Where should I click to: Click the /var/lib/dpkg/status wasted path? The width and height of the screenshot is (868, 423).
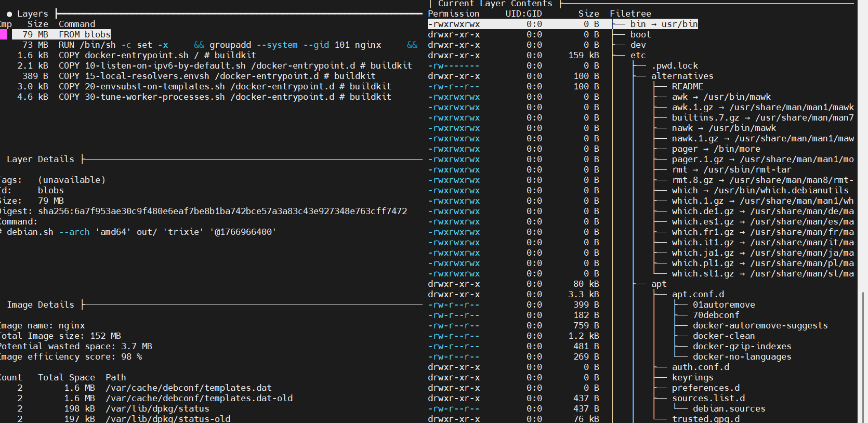coord(157,408)
